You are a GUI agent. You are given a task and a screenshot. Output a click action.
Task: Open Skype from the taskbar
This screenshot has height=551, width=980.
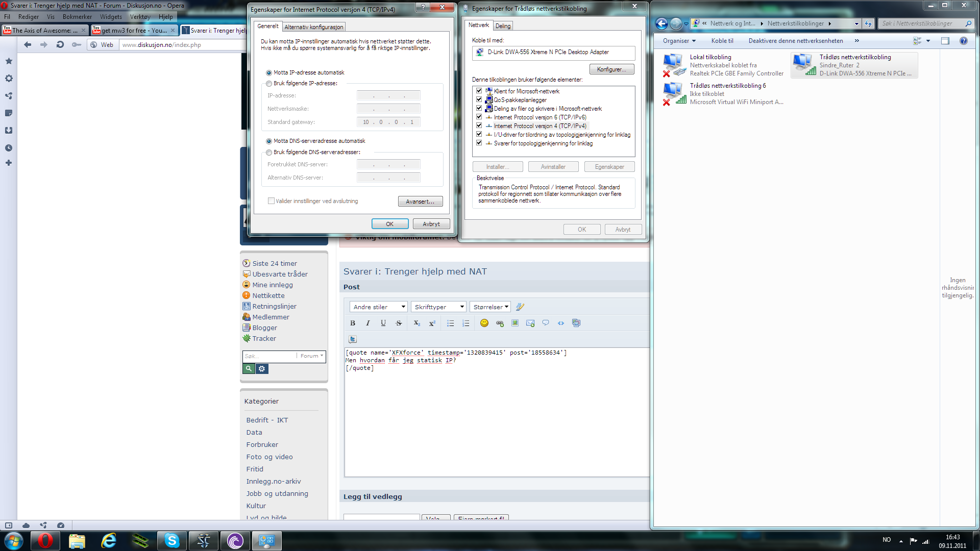click(172, 540)
